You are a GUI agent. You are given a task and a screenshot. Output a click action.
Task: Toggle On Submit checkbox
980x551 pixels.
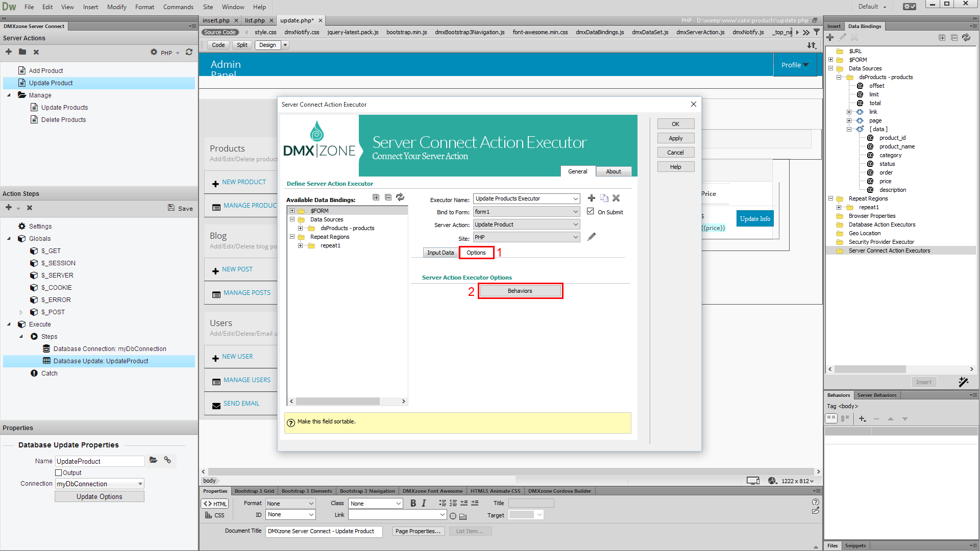[x=591, y=211]
